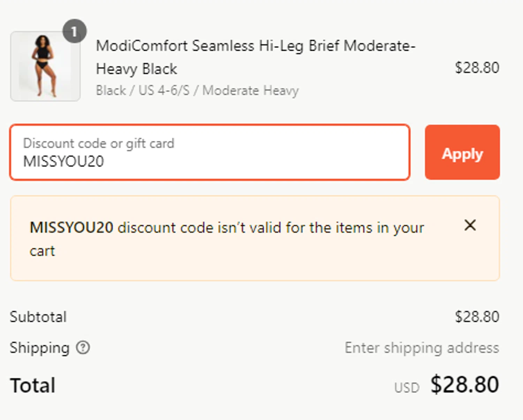Click the USD currency label
The height and width of the screenshot is (420, 523).
click(x=407, y=388)
